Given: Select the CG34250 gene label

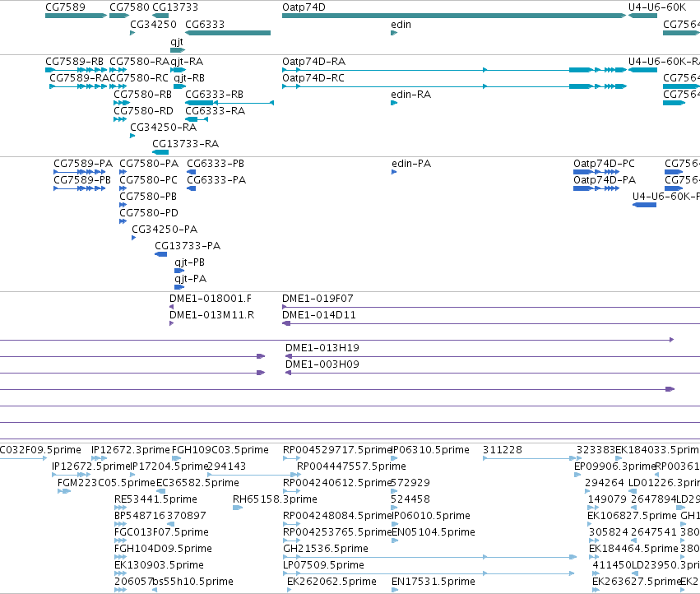Looking at the screenshot, I should pyautogui.click(x=153, y=25).
